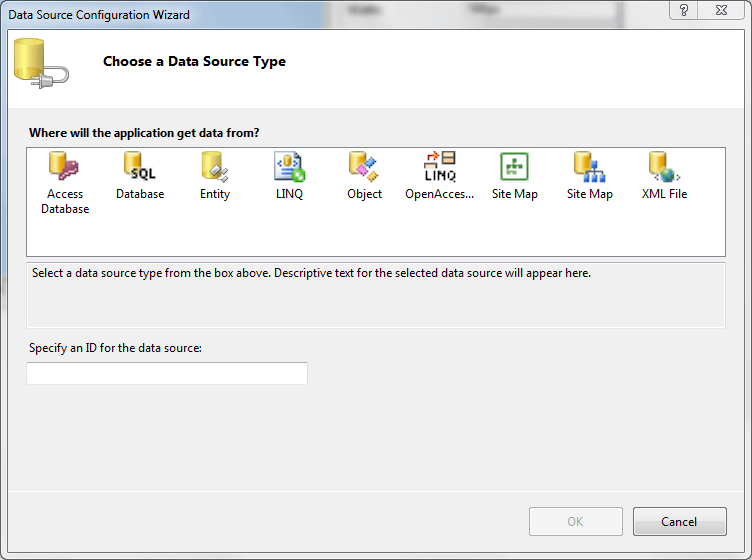Choose the Object data source icon
This screenshot has width=752, height=560.
click(x=364, y=166)
